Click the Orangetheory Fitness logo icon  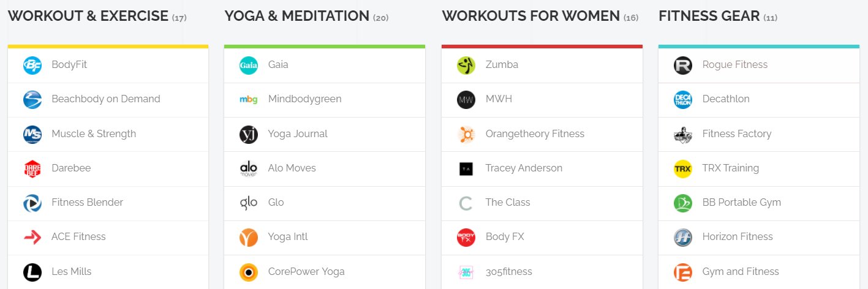(466, 134)
